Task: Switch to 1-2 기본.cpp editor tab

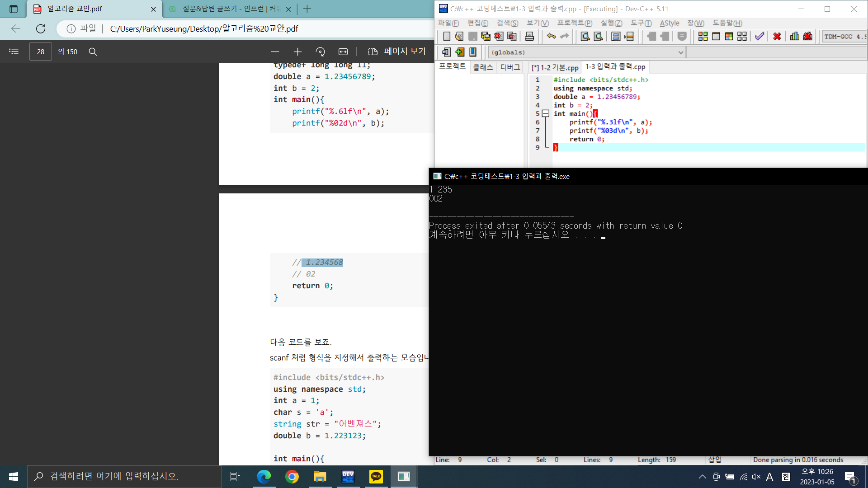Action: [x=555, y=67]
